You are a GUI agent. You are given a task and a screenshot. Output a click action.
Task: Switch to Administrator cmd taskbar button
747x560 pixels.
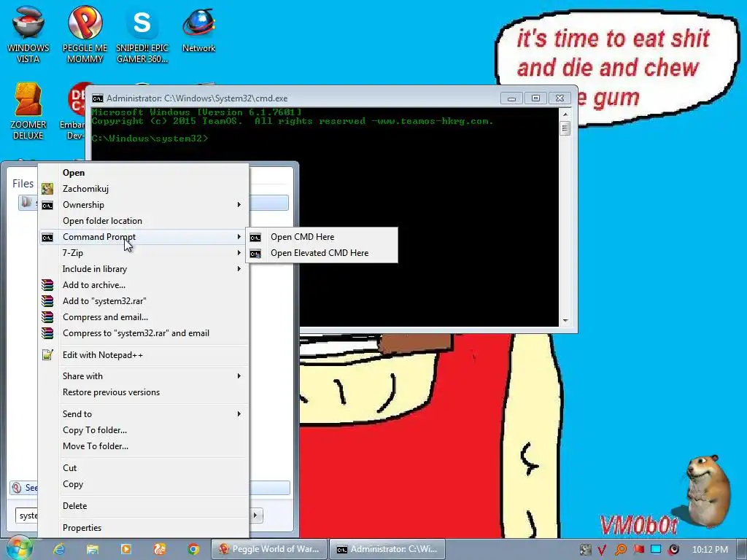coord(387,549)
